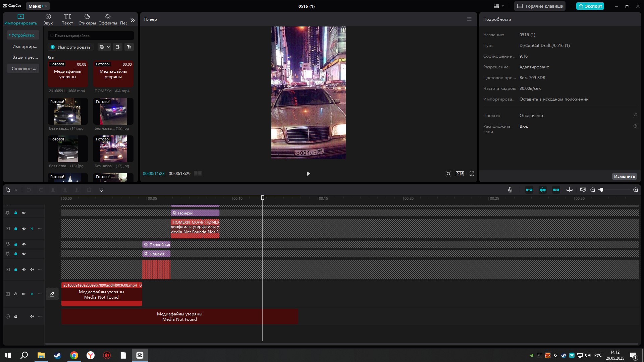Click the microphone voiceover record icon
The image size is (644, 362).
tap(510, 190)
